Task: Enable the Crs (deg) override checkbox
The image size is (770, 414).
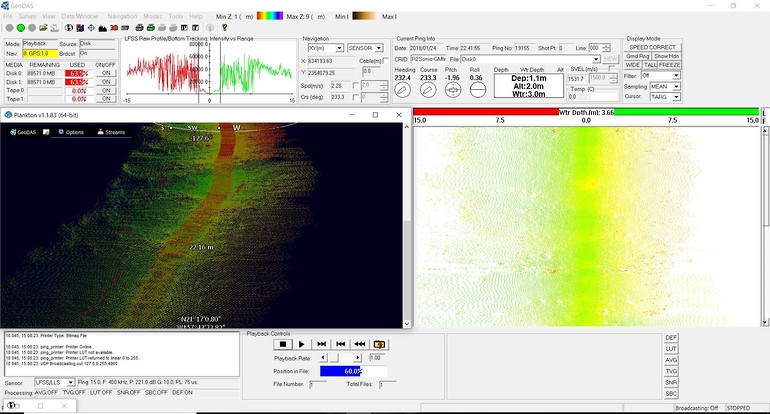Action: (356, 97)
